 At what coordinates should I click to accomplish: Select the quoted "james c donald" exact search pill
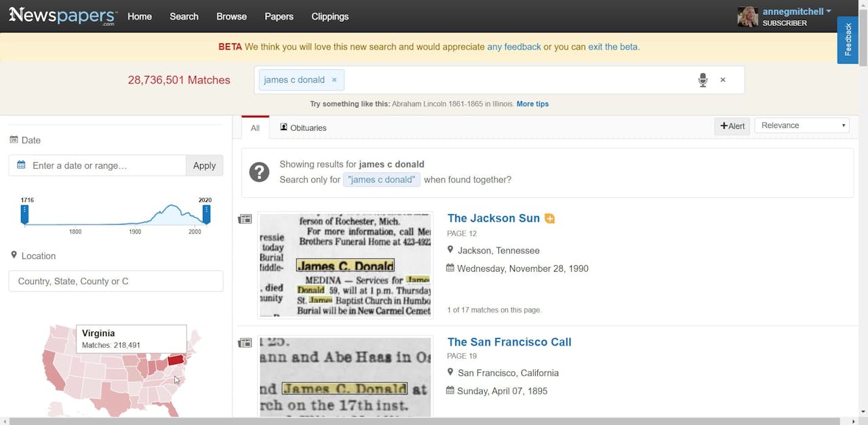pos(382,180)
